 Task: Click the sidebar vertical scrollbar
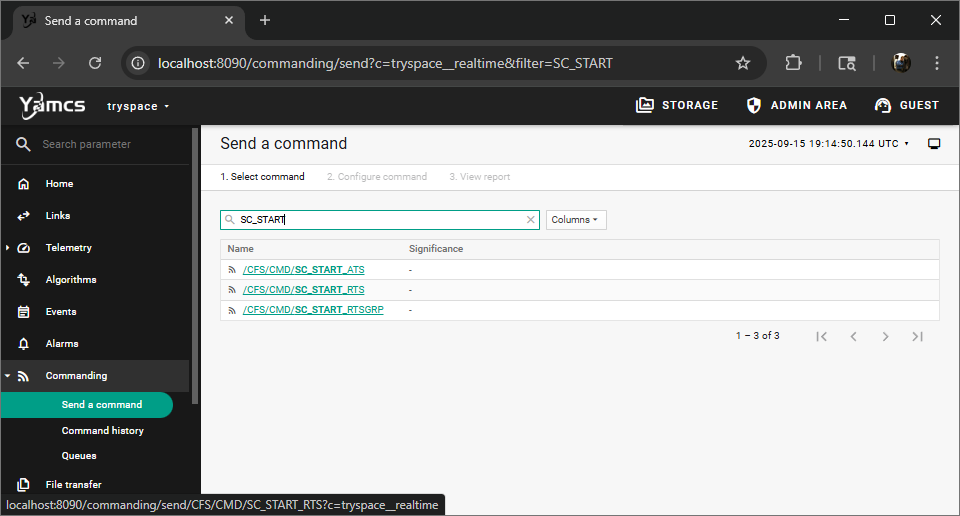point(195,266)
